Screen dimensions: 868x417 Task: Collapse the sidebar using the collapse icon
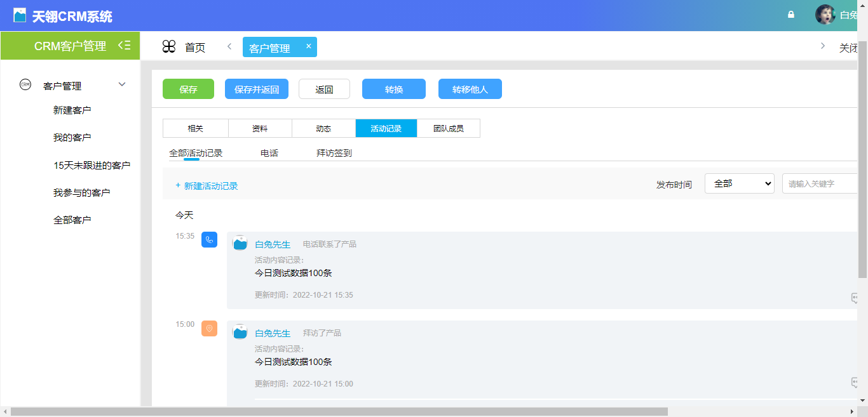tap(125, 45)
